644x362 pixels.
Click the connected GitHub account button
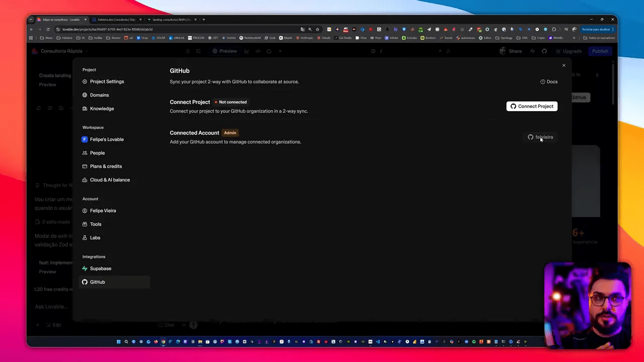[540, 137]
